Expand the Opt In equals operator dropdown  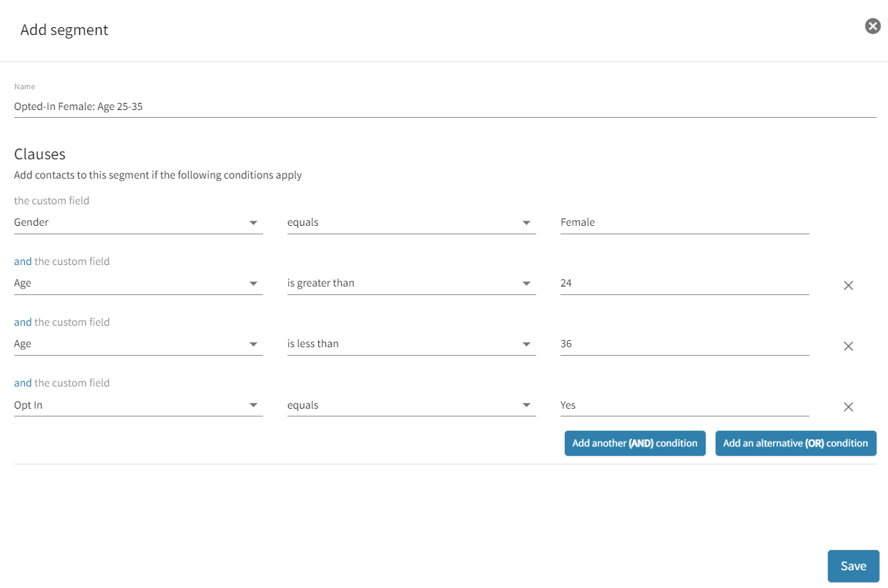[x=411, y=406]
